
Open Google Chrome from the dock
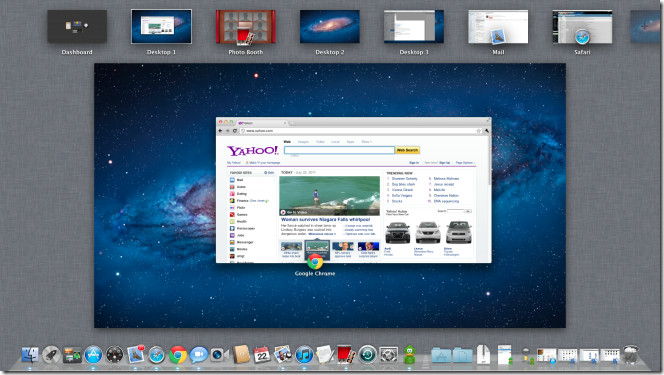coord(178,355)
